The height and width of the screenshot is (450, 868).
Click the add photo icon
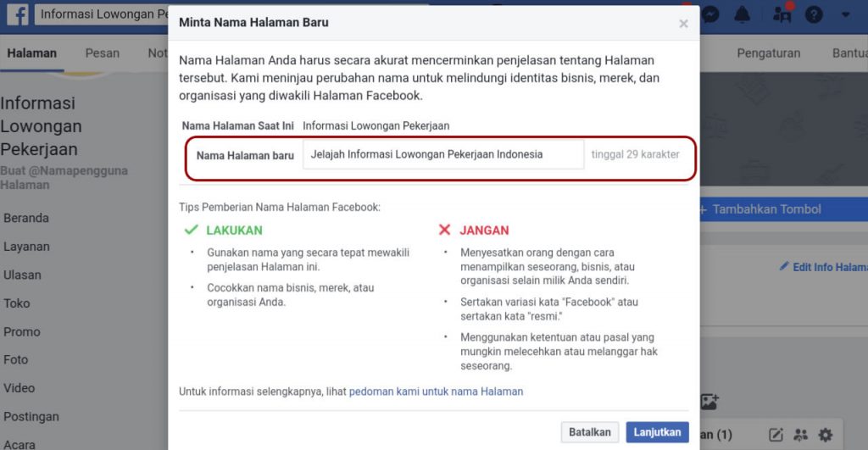point(709,402)
